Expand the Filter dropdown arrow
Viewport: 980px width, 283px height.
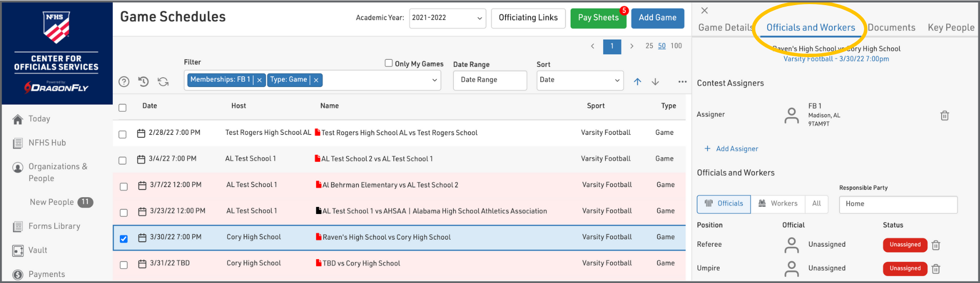(434, 80)
